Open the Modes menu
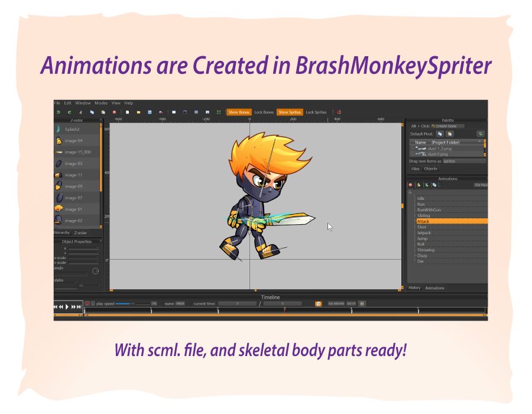Screen dimensions: 532x414 101,103
